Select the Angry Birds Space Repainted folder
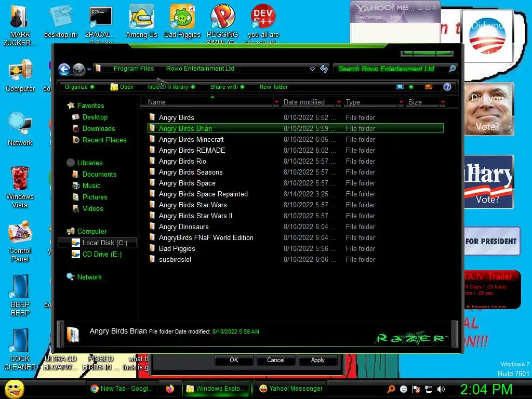The image size is (532, 399). tap(296, 194)
